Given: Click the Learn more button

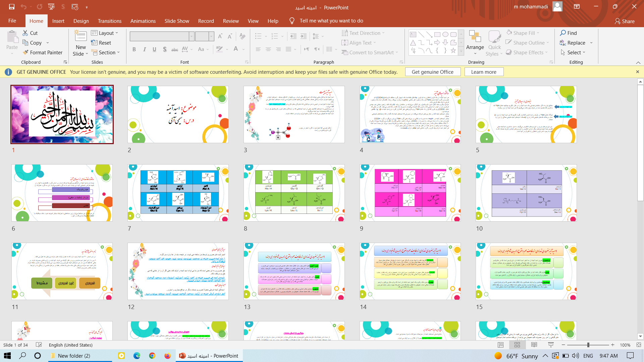Looking at the screenshot, I should click(x=483, y=72).
